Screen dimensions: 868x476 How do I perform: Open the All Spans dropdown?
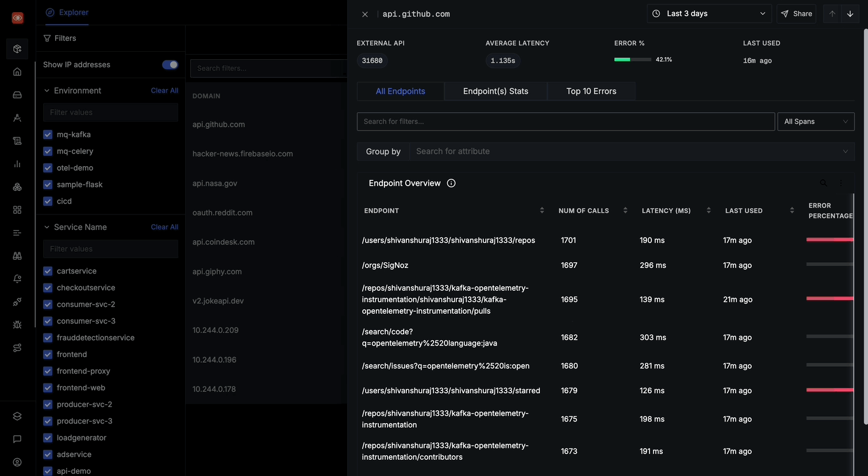(x=815, y=121)
